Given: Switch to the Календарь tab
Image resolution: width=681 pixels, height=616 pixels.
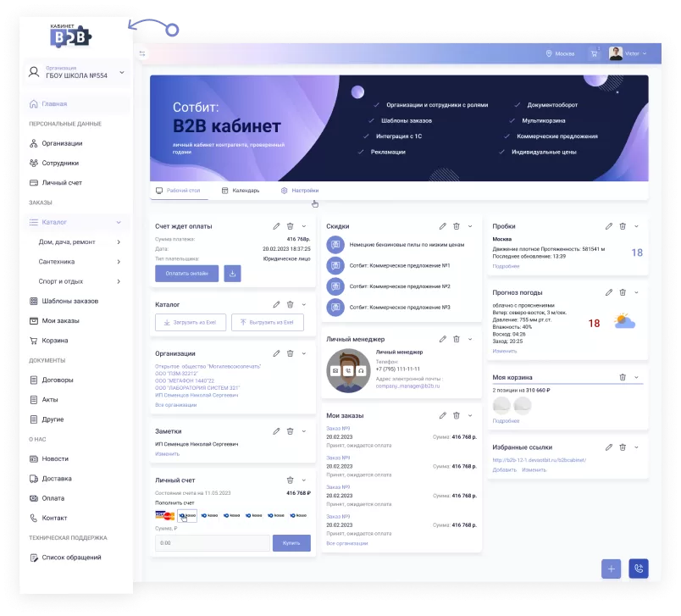Looking at the screenshot, I should [x=241, y=191].
